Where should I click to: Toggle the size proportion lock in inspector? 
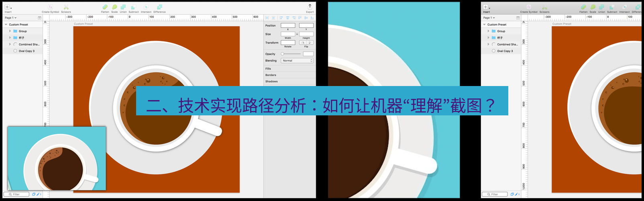(297, 34)
